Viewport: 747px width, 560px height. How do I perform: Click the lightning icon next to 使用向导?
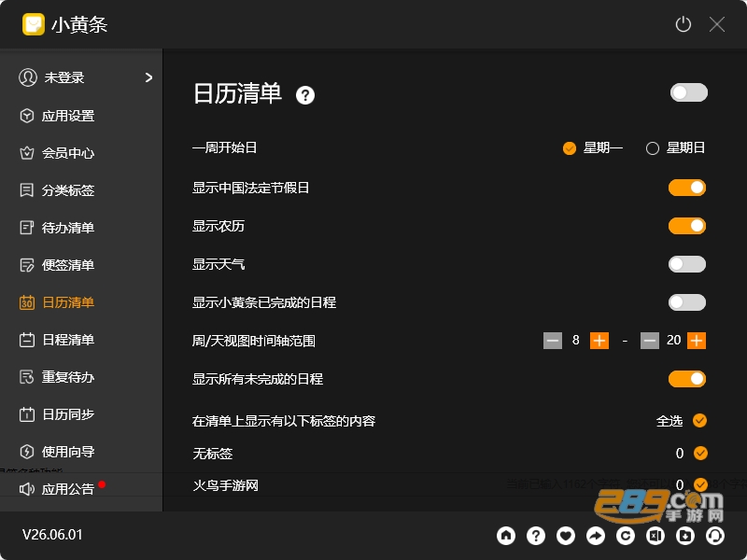pos(27,452)
